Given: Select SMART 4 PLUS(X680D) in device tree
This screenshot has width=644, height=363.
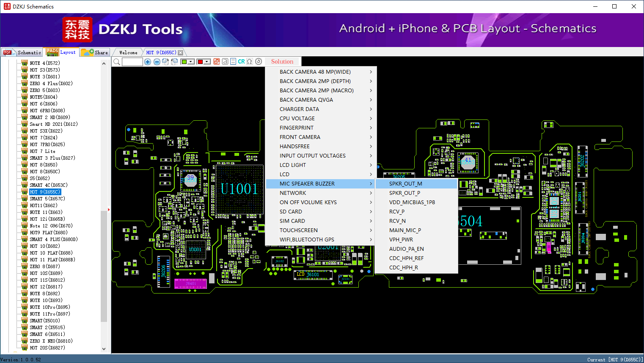Looking at the screenshot, I should [x=54, y=239].
